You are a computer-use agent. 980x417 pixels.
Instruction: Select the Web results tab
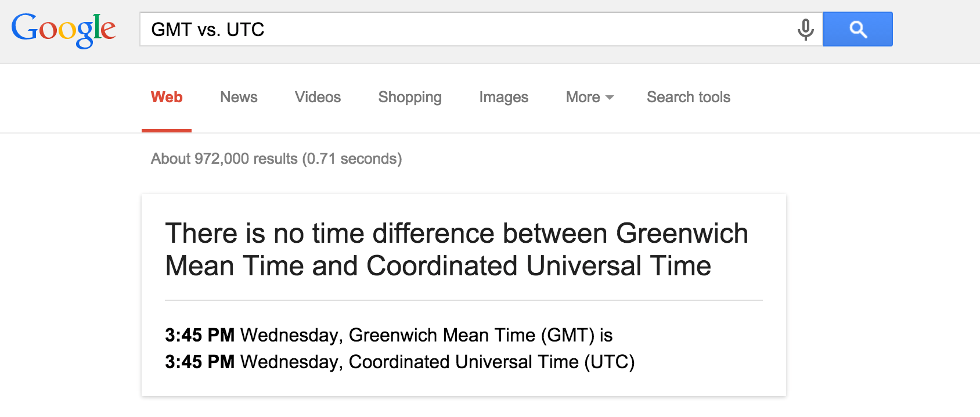click(x=167, y=97)
